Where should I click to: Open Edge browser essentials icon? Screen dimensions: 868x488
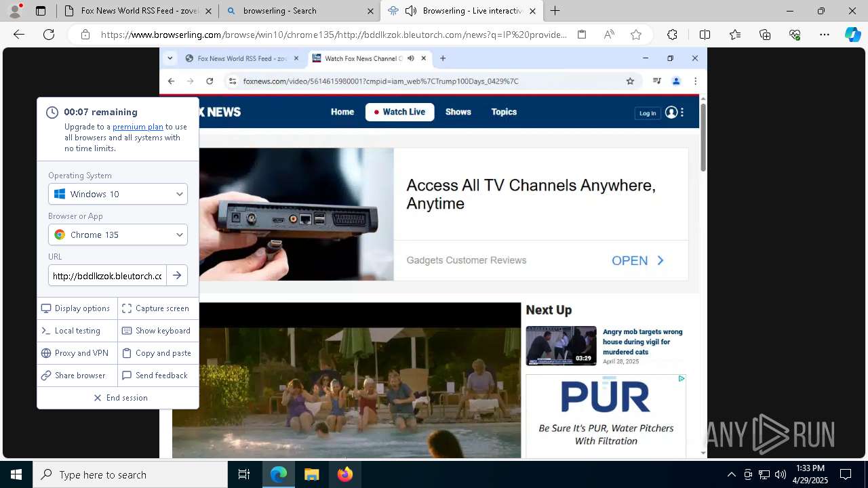pos(795,35)
